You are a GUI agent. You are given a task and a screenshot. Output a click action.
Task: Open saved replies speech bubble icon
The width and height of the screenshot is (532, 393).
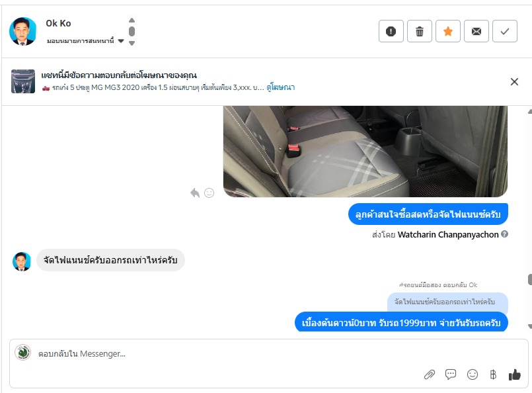coord(451,374)
